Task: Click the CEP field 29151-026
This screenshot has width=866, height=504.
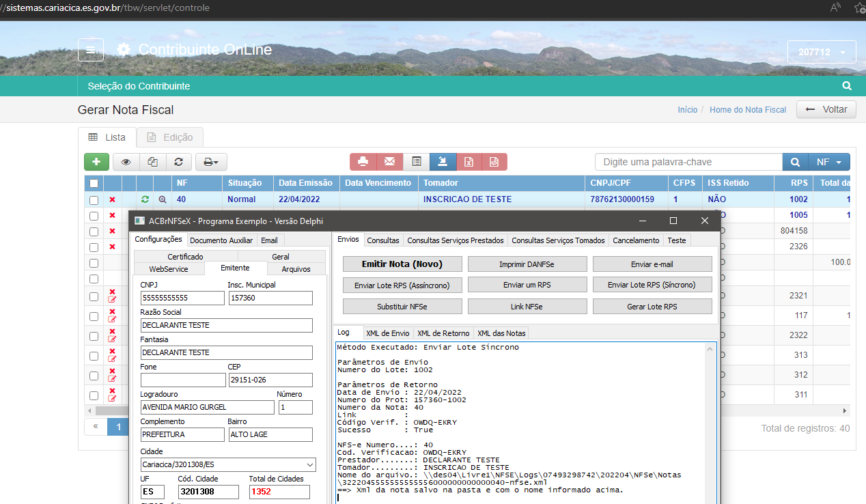Action: [x=270, y=380]
